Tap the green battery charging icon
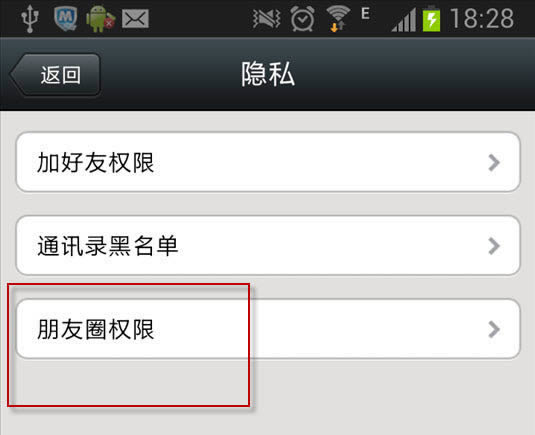This screenshot has width=535, height=435. click(431, 19)
